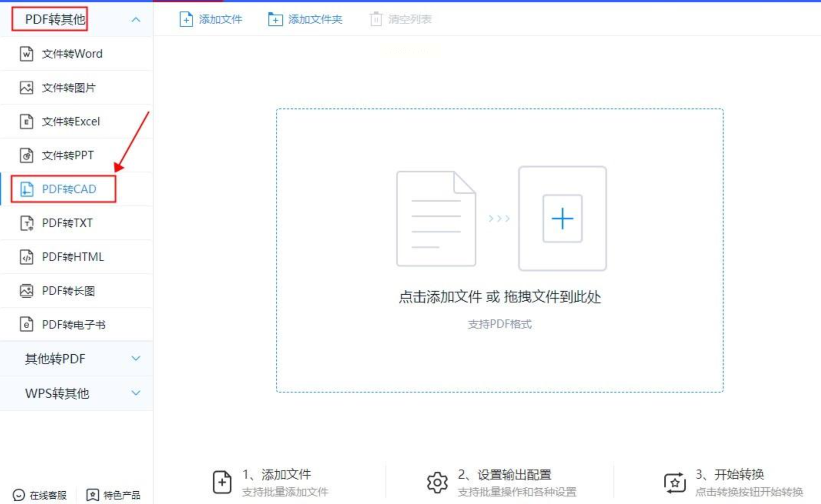The width and height of the screenshot is (821, 504).
Task: Collapse the PDF转其他 section chevron
Action: point(136,19)
